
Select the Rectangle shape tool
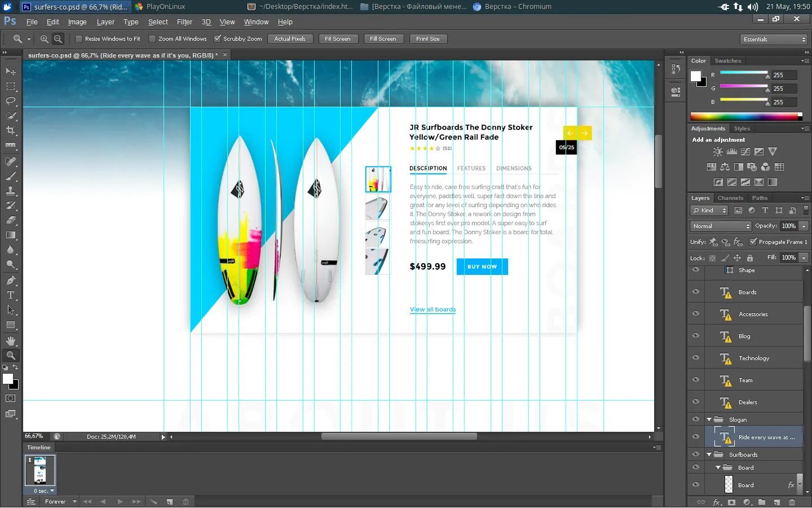pyautogui.click(x=11, y=325)
